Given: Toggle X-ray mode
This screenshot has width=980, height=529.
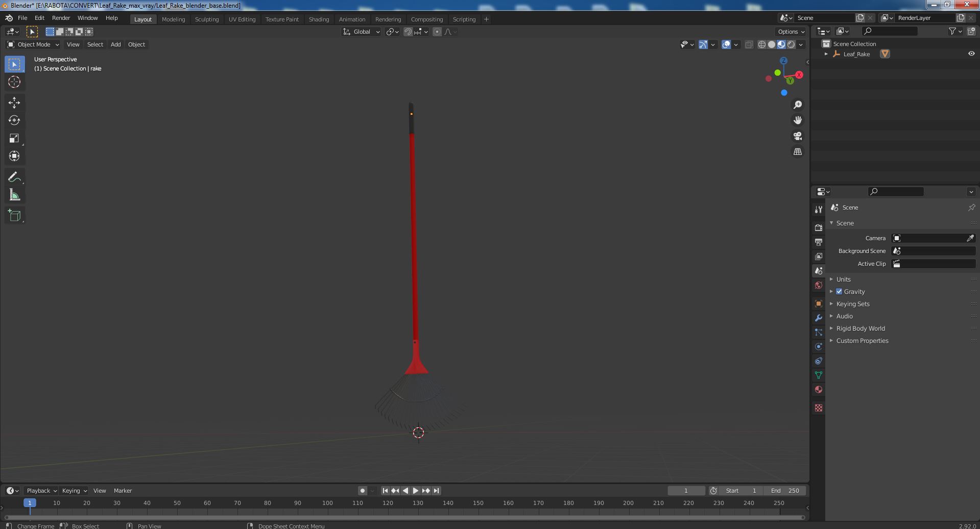Looking at the screenshot, I should [x=749, y=44].
